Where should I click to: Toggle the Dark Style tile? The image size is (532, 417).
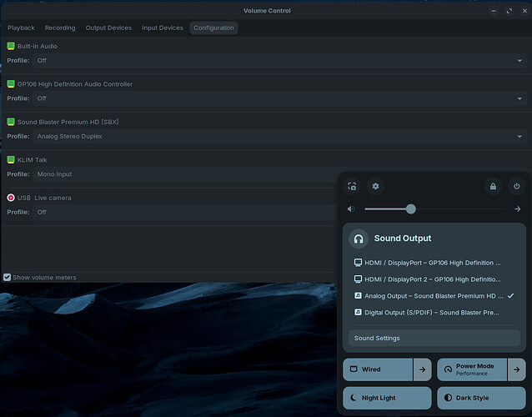pyautogui.click(x=481, y=398)
